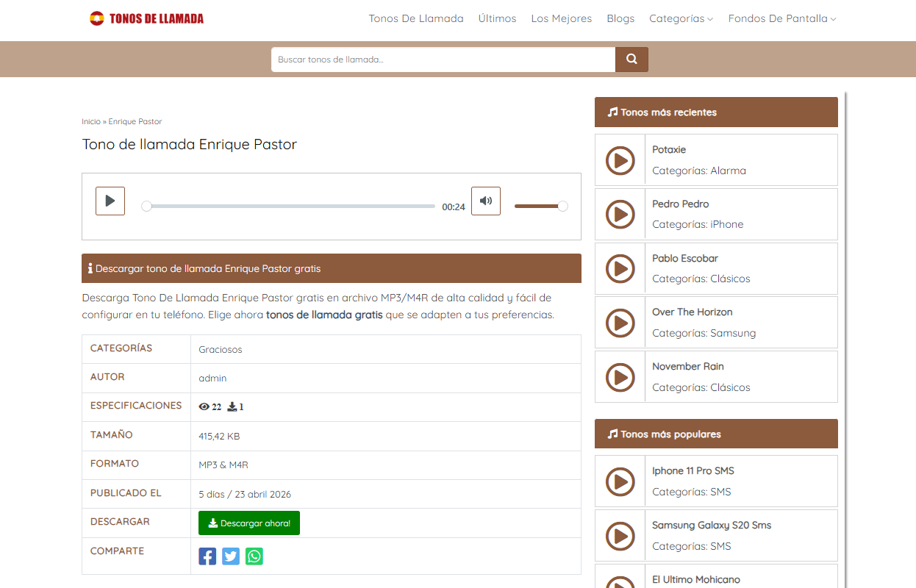The width and height of the screenshot is (916, 588).
Task: Click Enrique Pastor breadcrumb link
Action: pyautogui.click(x=135, y=121)
